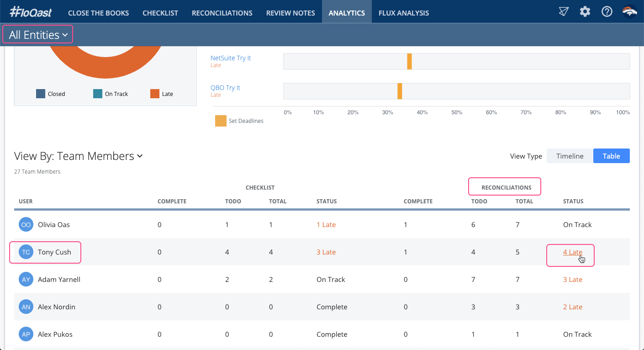Switch view type to Timeline
The image size is (644, 350).
(570, 156)
